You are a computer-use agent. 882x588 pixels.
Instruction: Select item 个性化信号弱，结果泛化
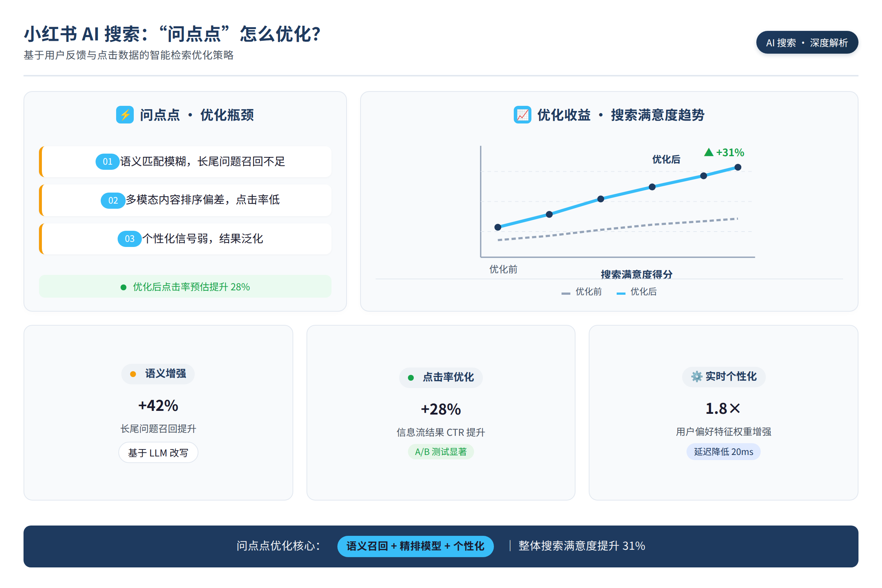coord(185,239)
